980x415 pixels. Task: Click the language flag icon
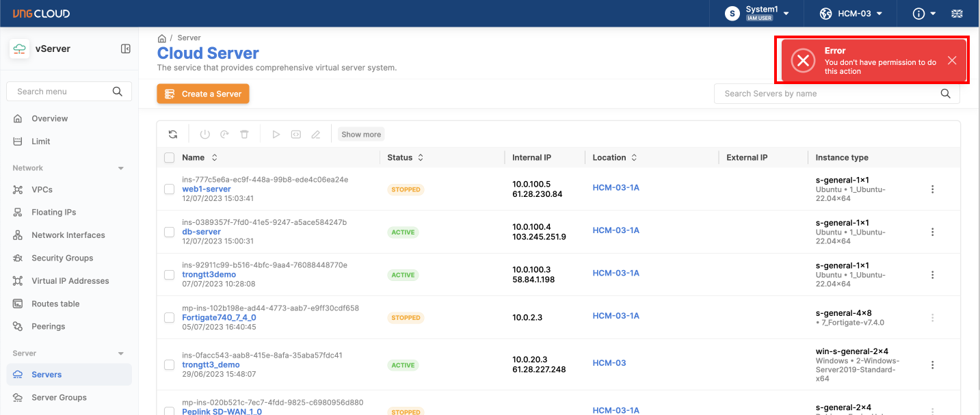tap(957, 14)
